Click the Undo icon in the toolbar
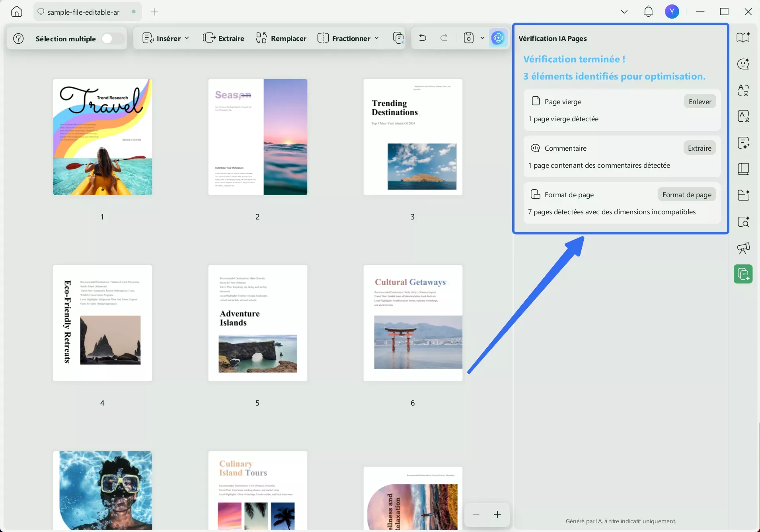The image size is (760, 532). click(423, 38)
